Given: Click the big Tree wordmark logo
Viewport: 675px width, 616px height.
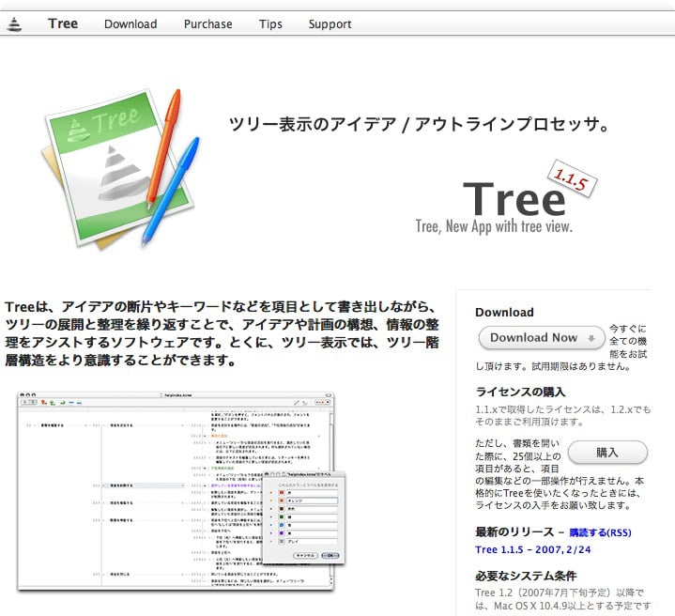Looking at the screenshot, I should coord(514,198).
